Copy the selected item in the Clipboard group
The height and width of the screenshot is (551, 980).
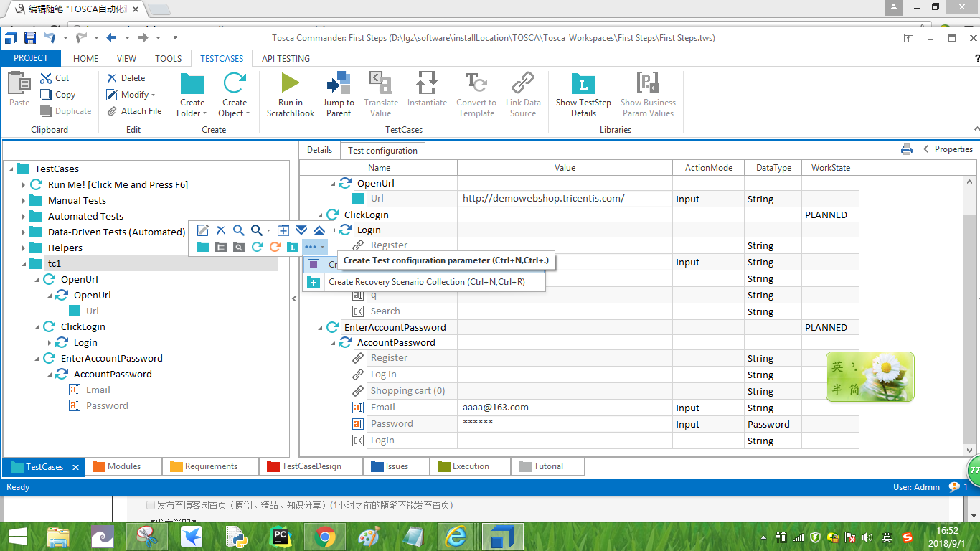57,94
